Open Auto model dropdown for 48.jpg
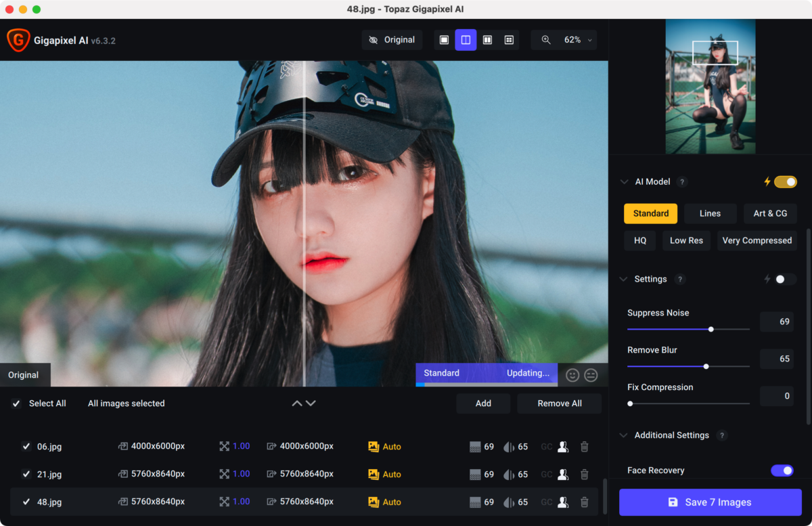The image size is (812, 526). pos(385,502)
